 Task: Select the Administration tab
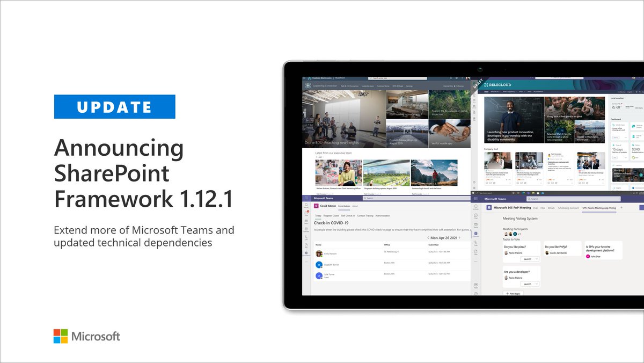tap(383, 215)
